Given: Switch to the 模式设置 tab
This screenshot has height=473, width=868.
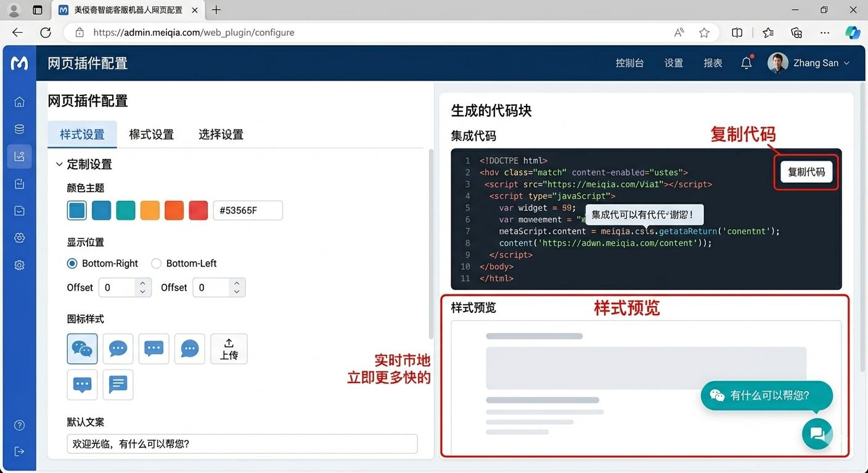Looking at the screenshot, I should [151, 134].
